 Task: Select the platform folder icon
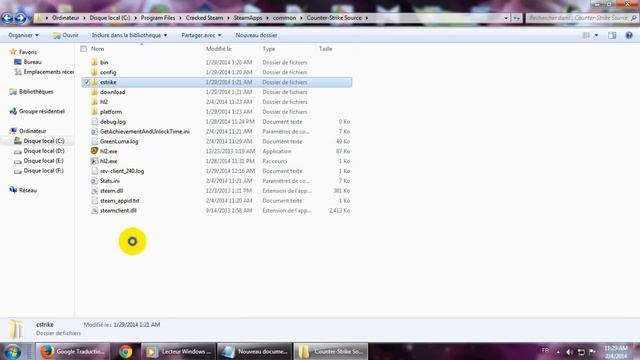point(94,111)
